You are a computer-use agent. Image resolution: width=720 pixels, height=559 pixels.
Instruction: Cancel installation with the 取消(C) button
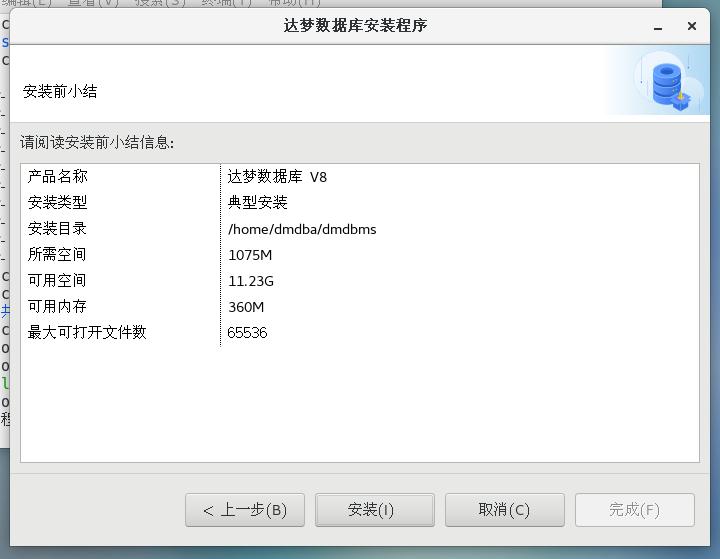505,510
